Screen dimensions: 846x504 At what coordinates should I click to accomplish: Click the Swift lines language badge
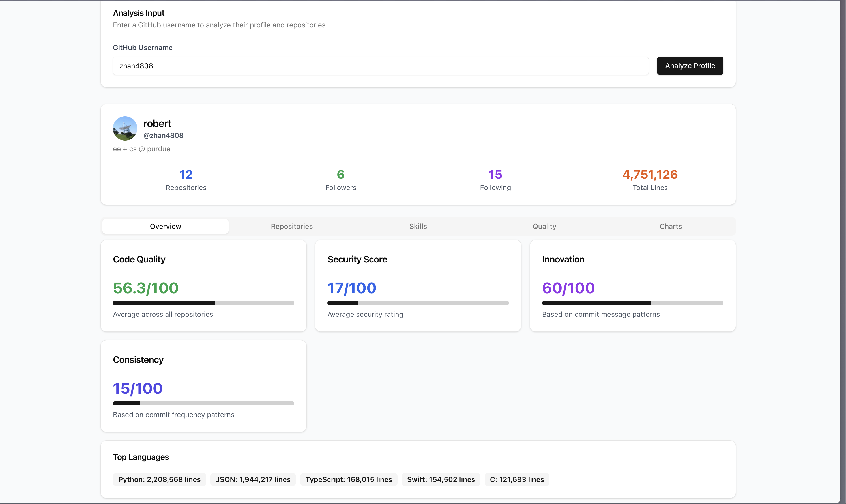(441, 479)
